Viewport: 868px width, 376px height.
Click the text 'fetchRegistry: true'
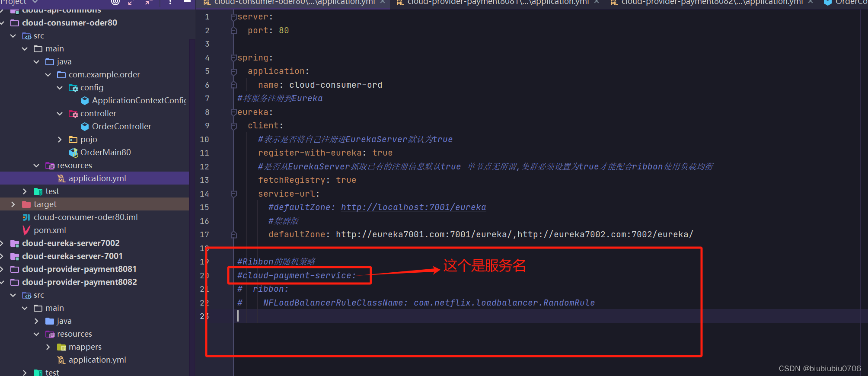pos(307,180)
